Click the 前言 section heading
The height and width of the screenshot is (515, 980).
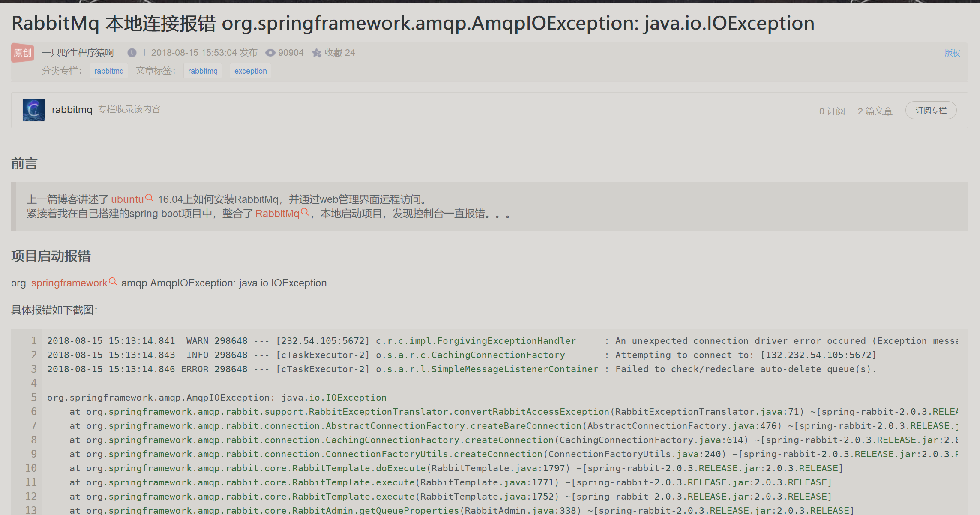tap(24, 163)
